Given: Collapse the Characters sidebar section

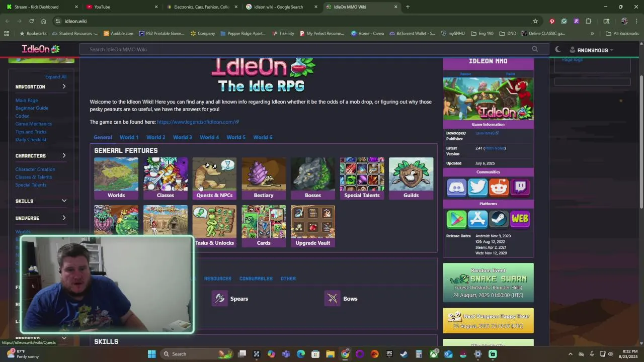Looking at the screenshot, I should coord(64,156).
